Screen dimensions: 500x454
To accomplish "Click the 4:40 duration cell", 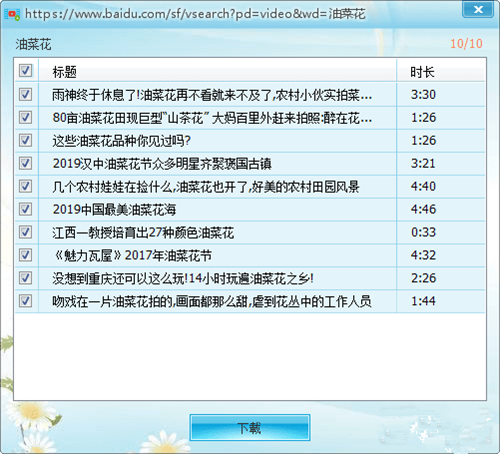I will (x=423, y=186).
